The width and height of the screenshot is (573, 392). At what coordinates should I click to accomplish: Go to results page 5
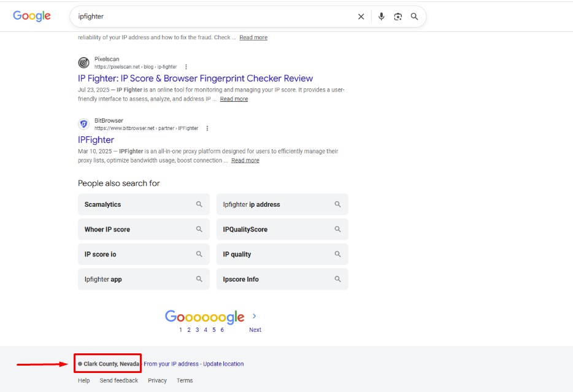(x=213, y=329)
